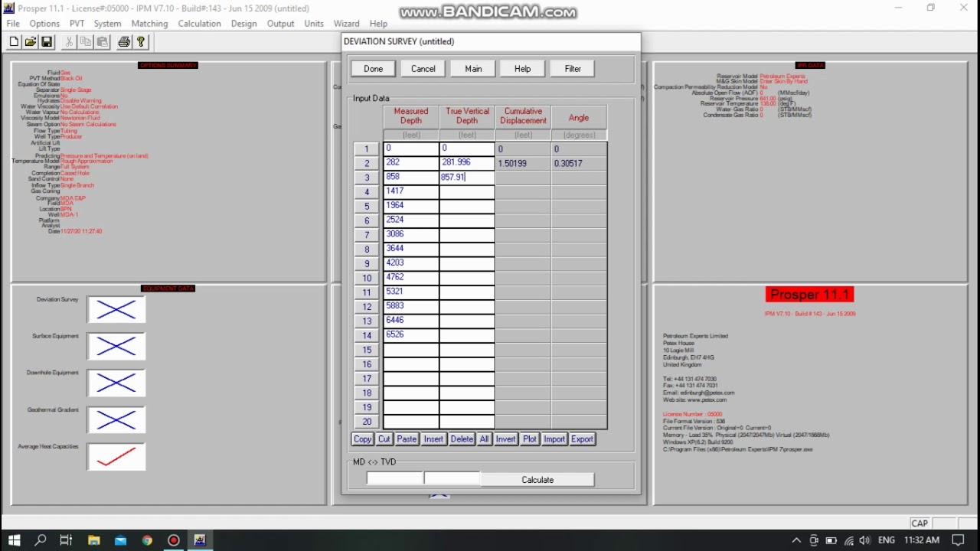The height and width of the screenshot is (551, 980).
Task: Click the Export button
Action: coord(582,439)
